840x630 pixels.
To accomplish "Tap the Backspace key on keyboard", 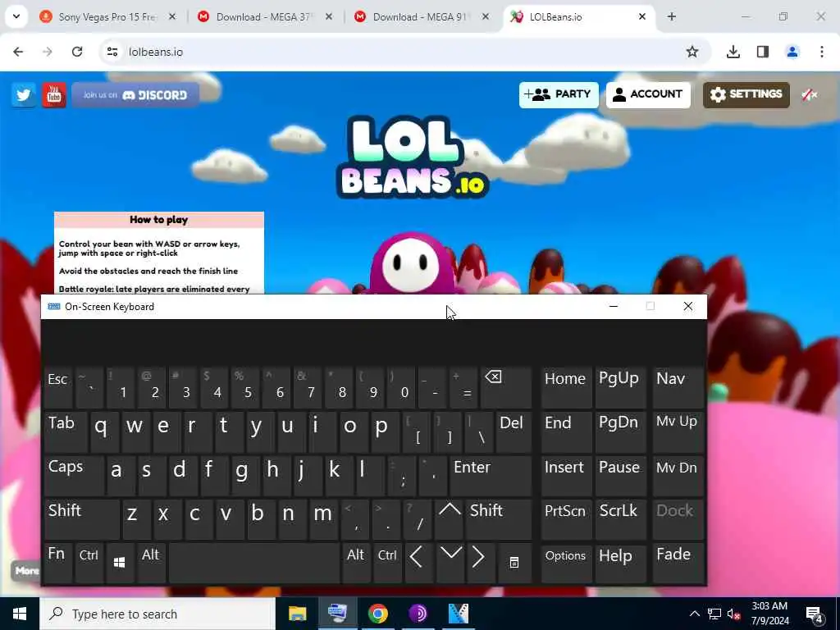I will pos(505,387).
